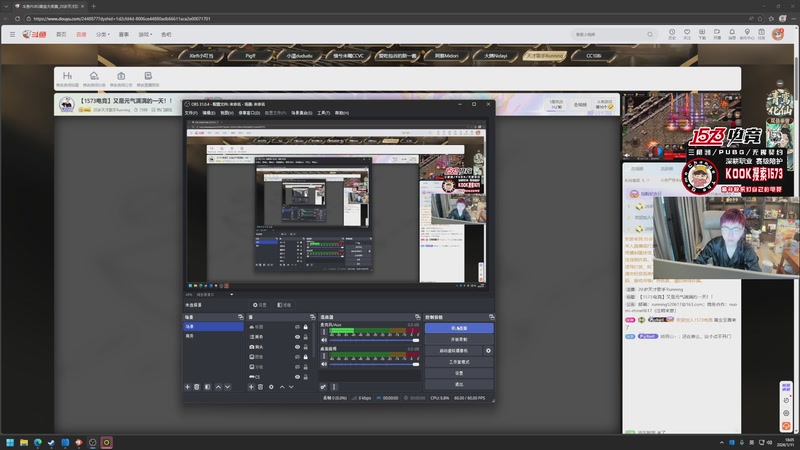
Task: Expand the 分类 dropdown in Douyu header
Action: point(103,34)
